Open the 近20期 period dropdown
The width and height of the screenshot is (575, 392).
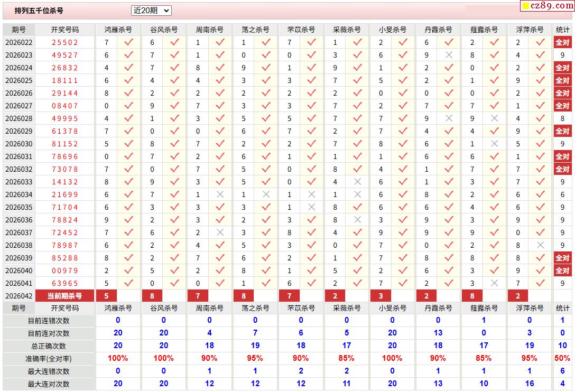point(151,11)
